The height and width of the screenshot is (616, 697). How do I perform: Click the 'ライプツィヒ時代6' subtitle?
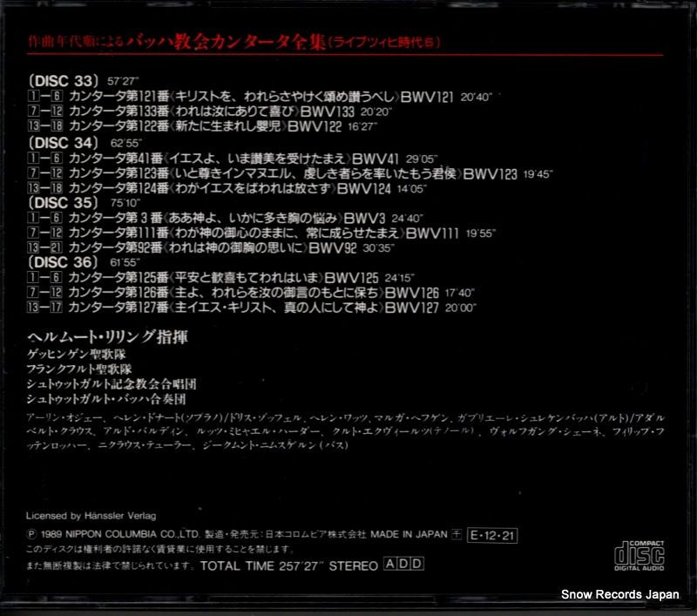(x=385, y=42)
